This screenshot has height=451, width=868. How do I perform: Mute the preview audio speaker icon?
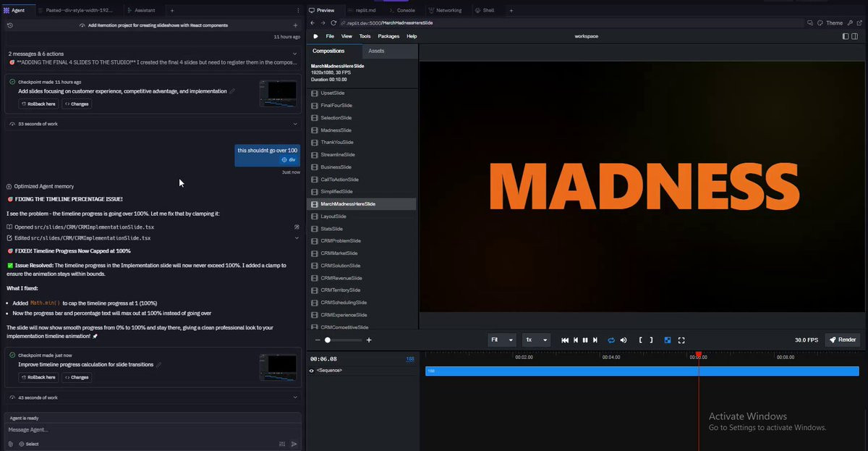click(x=623, y=340)
